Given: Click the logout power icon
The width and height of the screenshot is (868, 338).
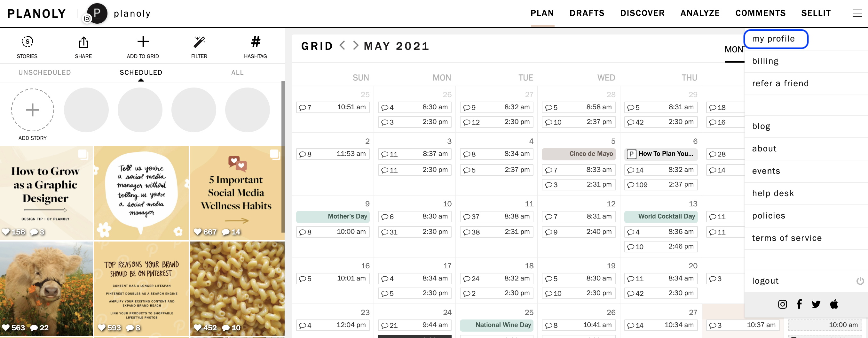Looking at the screenshot, I should (x=860, y=280).
